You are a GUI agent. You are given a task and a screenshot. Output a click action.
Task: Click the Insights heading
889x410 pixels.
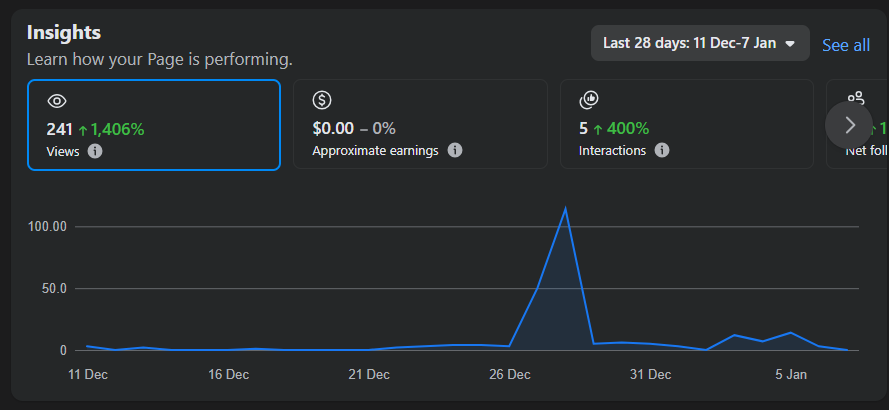pos(64,33)
